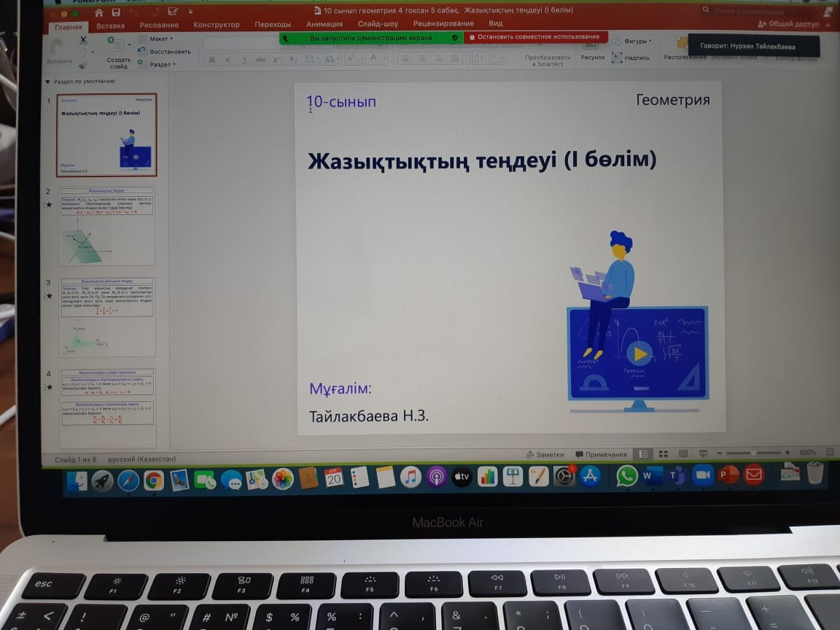This screenshot has height=630, width=840.
Task: Open Google Chrome from the Dock
Action: click(153, 480)
